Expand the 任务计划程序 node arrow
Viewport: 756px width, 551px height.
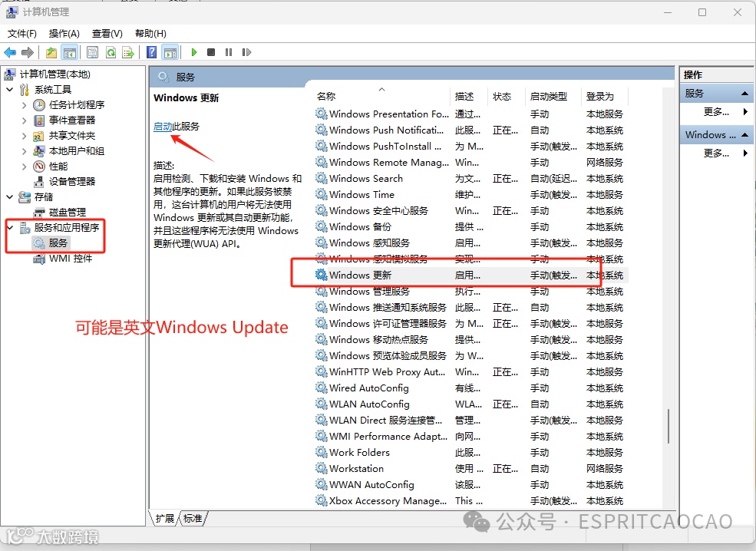pyautogui.click(x=24, y=104)
